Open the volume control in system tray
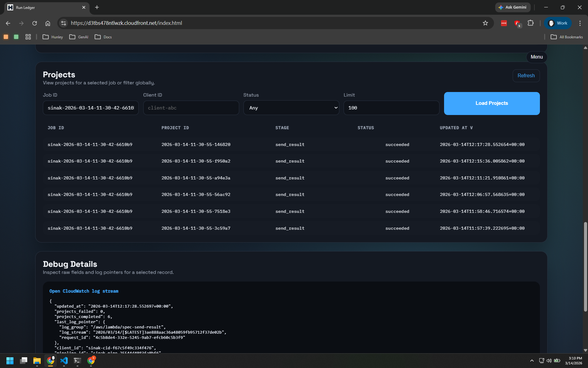 [549, 361]
